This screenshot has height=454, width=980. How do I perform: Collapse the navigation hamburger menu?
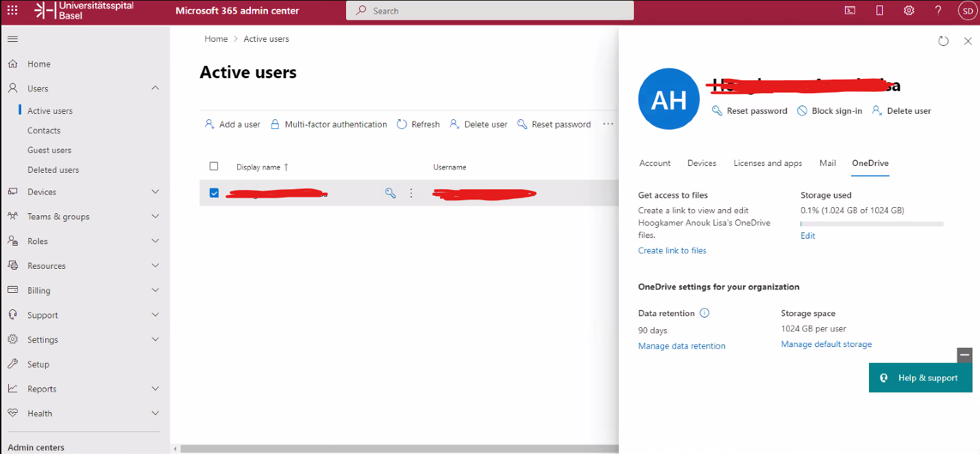pos(12,39)
